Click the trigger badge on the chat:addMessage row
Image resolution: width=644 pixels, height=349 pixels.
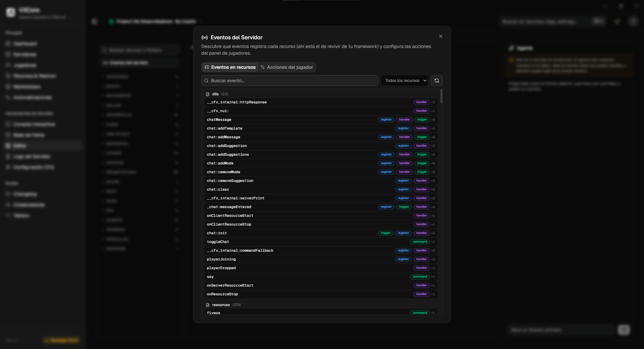point(422,137)
